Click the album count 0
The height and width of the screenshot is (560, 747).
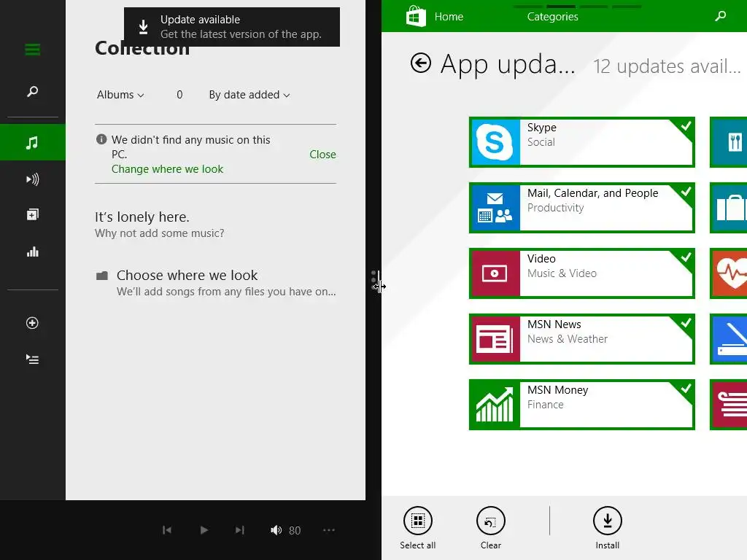179,95
